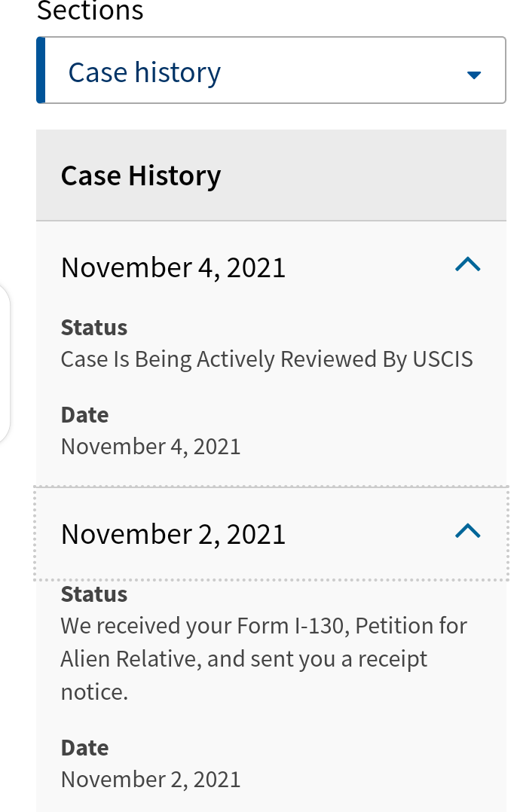Click the Case History panel header
Screen dimensions: 517x812
pyautogui.click(x=141, y=176)
